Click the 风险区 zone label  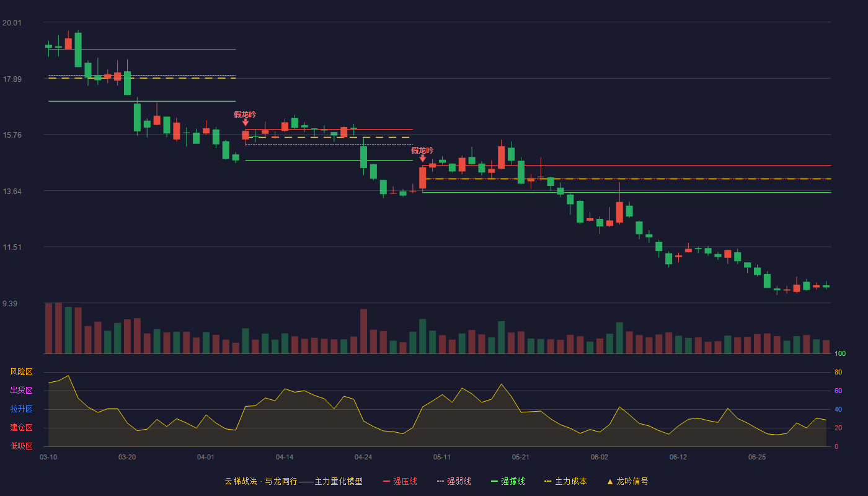[21, 372]
